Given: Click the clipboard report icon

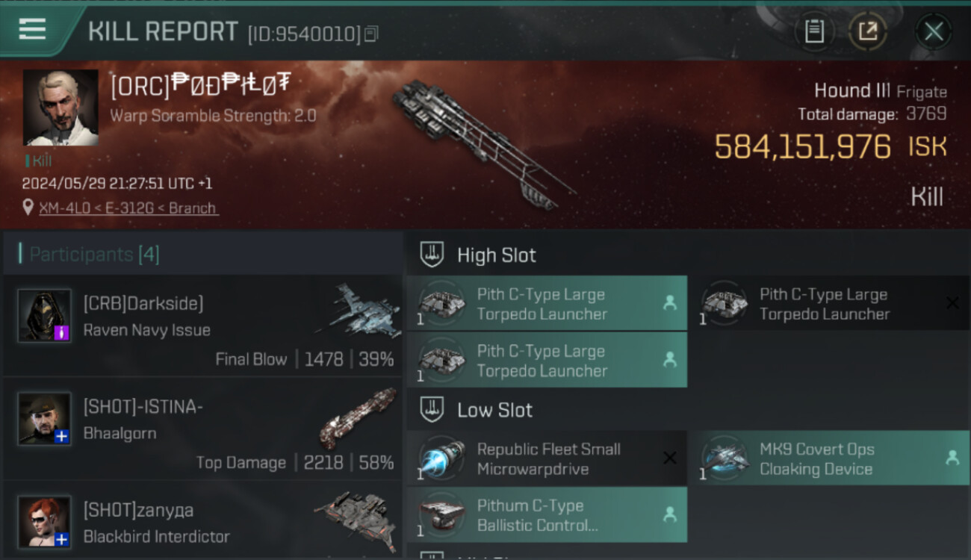Looking at the screenshot, I should point(814,31).
